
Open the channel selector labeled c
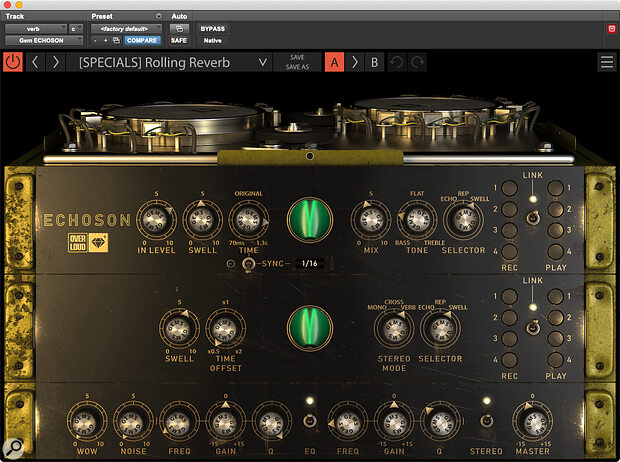point(76,29)
